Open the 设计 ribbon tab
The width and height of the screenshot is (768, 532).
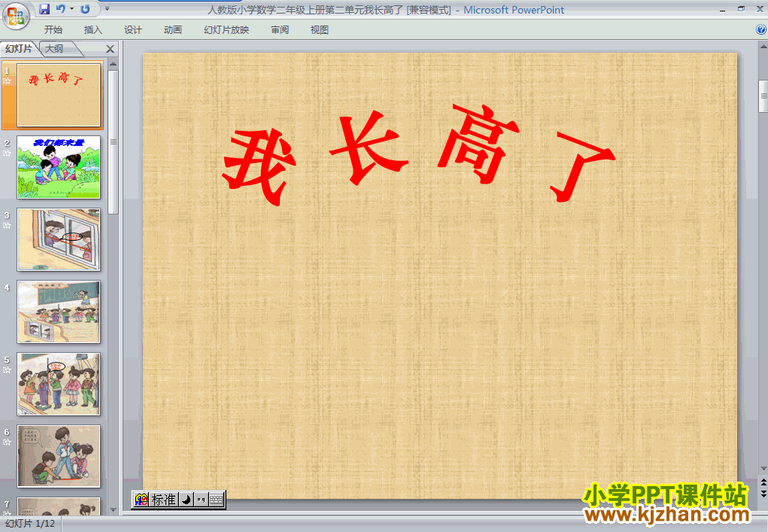point(132,30)
